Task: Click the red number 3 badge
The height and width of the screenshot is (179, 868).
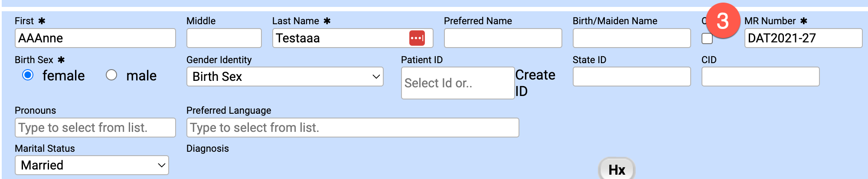Action: (722, 21)
